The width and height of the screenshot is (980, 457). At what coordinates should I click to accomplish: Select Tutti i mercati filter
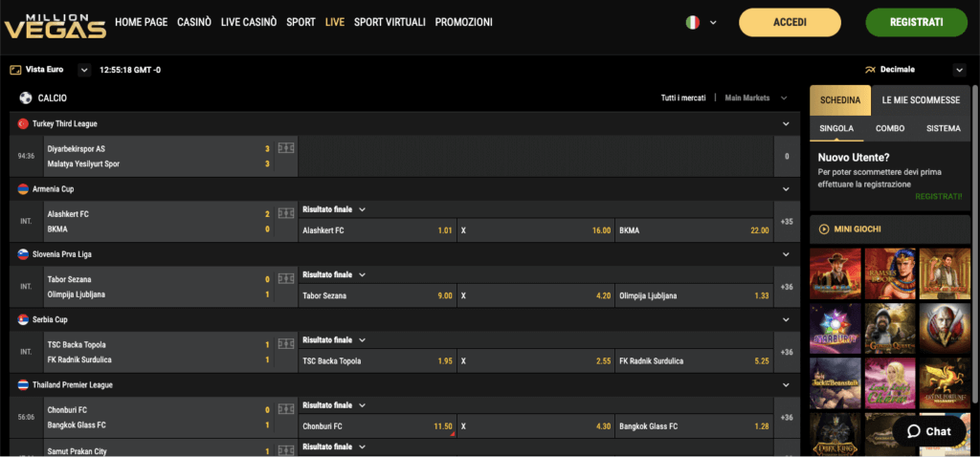coord(683,98)
